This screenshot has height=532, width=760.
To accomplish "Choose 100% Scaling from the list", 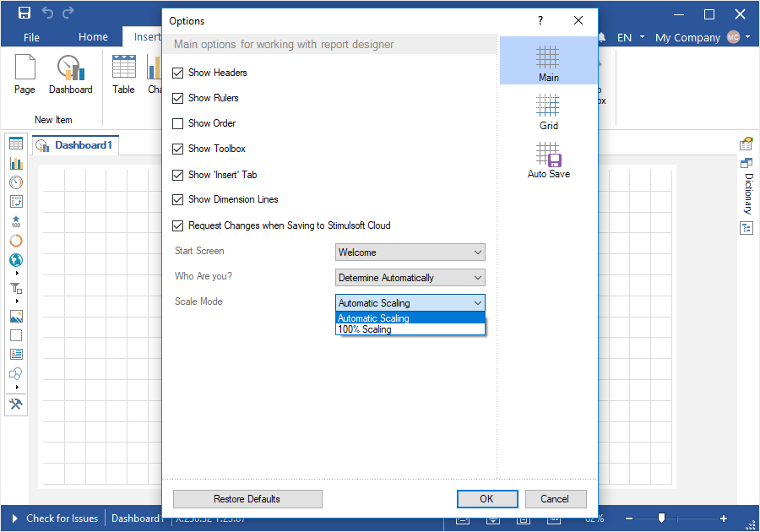I will pos(365,329).
